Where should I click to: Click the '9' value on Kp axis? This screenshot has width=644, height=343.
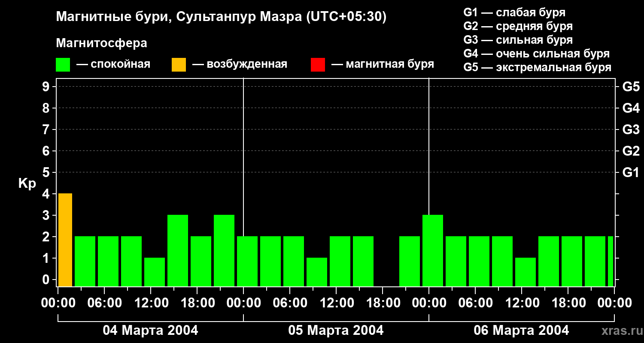[x=47, y=87]
